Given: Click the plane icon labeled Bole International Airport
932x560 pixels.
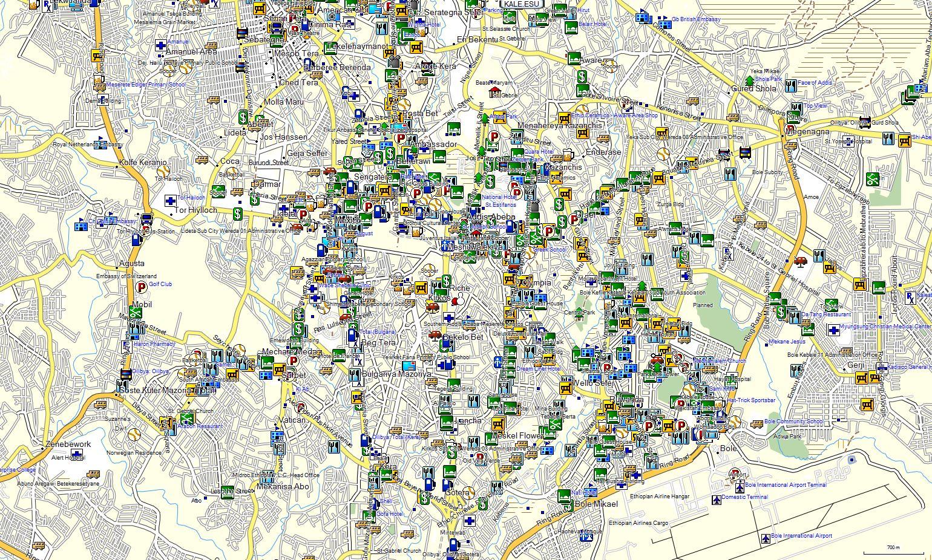Looking at the screenshot, I should (x=766, y=538).
